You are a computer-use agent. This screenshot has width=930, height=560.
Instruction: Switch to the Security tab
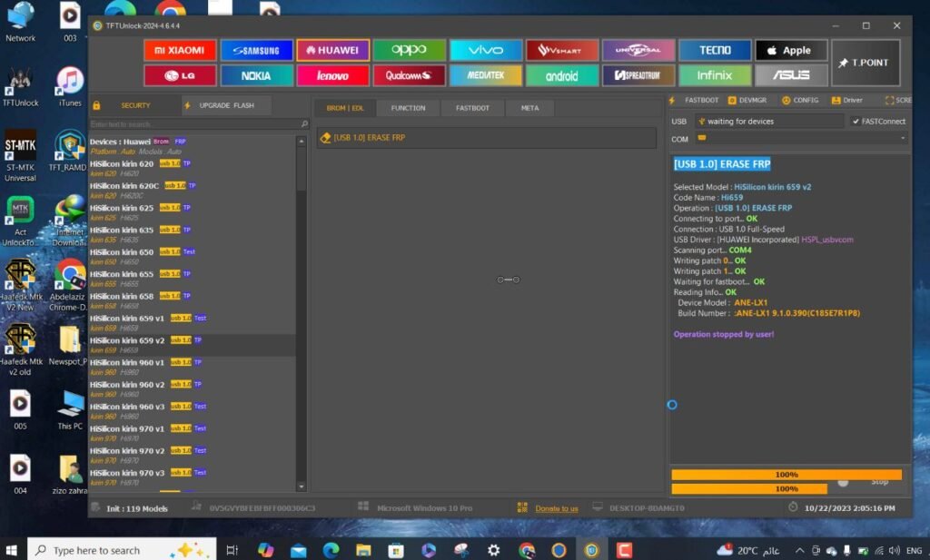135,105
